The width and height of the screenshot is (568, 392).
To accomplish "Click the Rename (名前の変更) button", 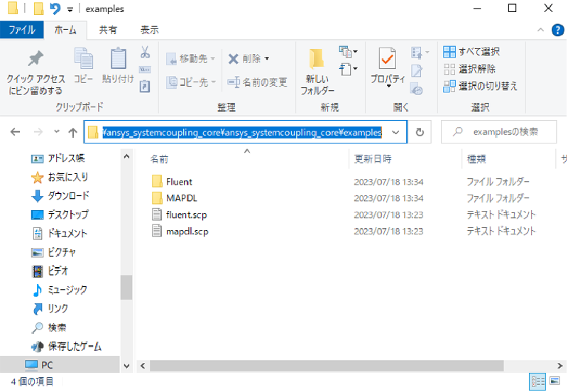I will point(257,82).
